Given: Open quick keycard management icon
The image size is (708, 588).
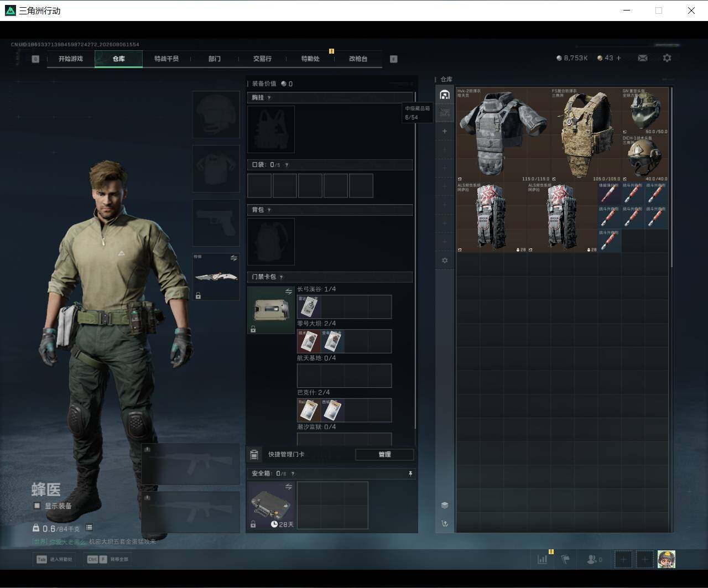Looking at the screenshot, I should point(254,454).
